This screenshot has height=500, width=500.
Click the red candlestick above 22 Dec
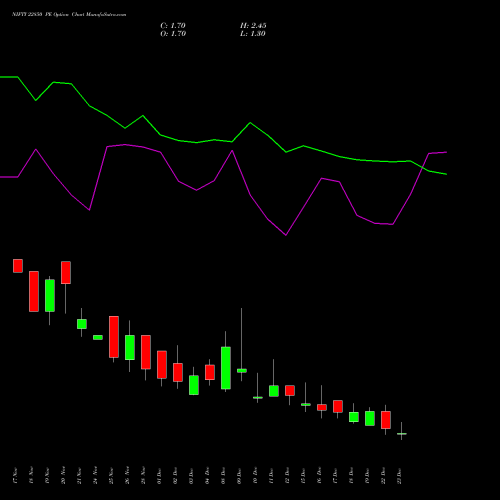(386, 420)
